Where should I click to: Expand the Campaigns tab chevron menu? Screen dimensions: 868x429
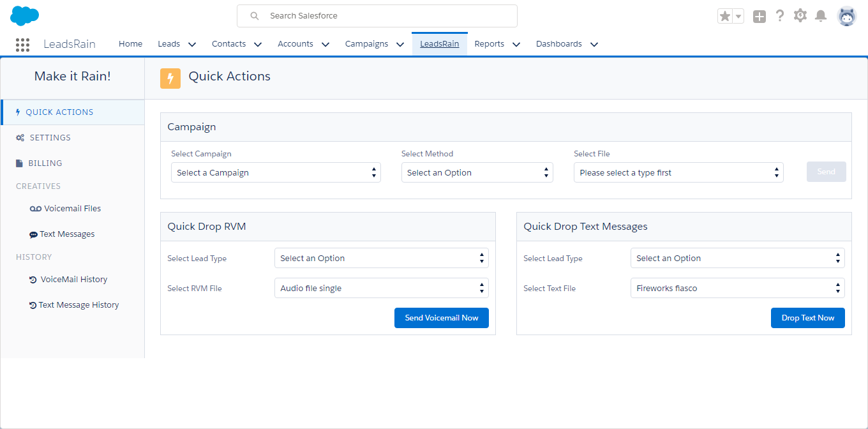[x=400, y=45]
